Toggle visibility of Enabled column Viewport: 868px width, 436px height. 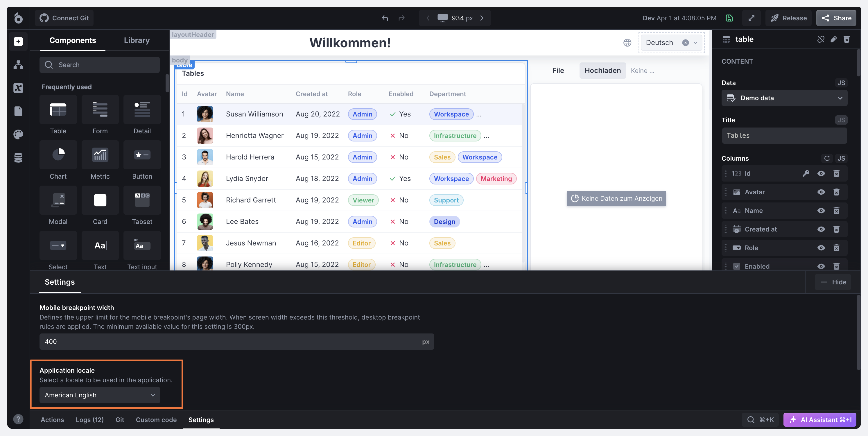pyautogui.click(x=821, y=266)
